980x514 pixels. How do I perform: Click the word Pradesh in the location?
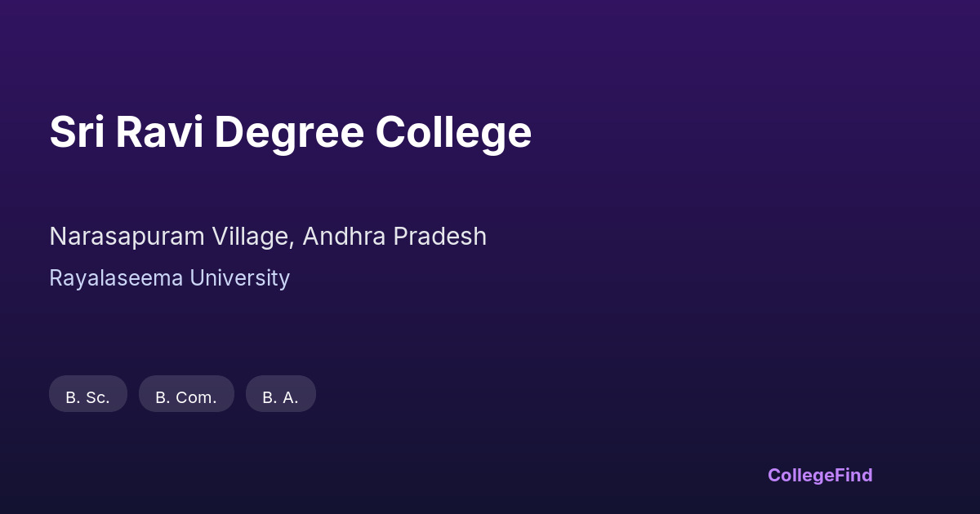coord(440,237)
